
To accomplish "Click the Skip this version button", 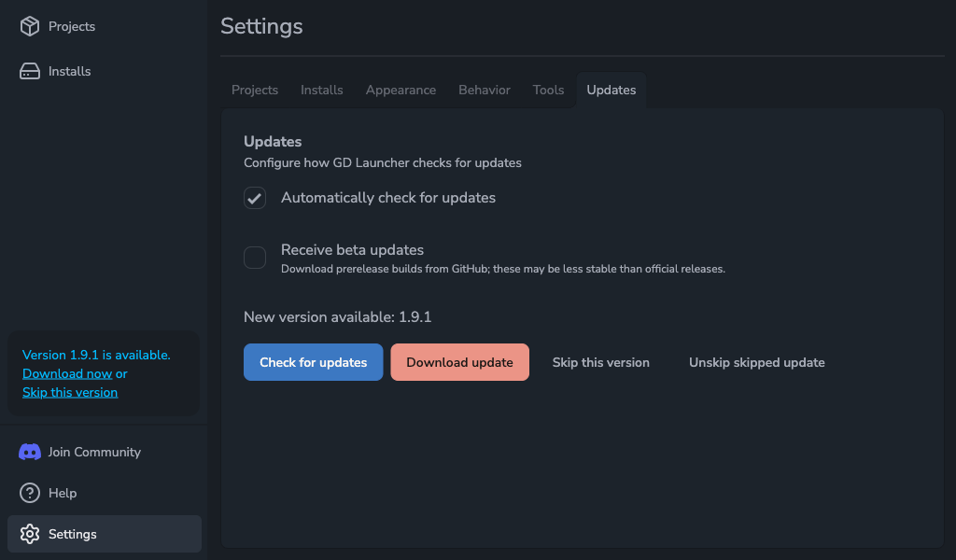I will pyautogui.click(x=600, y=362).
